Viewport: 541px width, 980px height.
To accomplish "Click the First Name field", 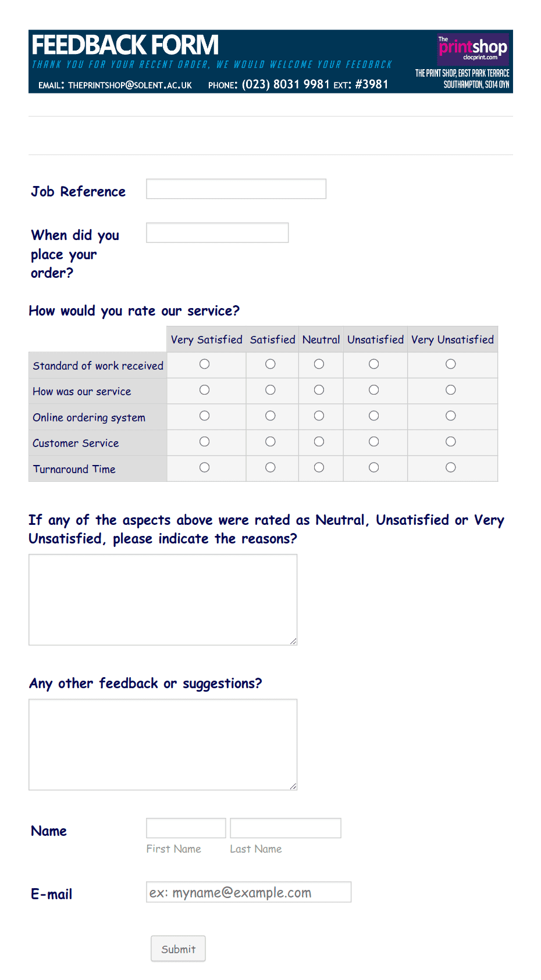I will pos(186,827).
